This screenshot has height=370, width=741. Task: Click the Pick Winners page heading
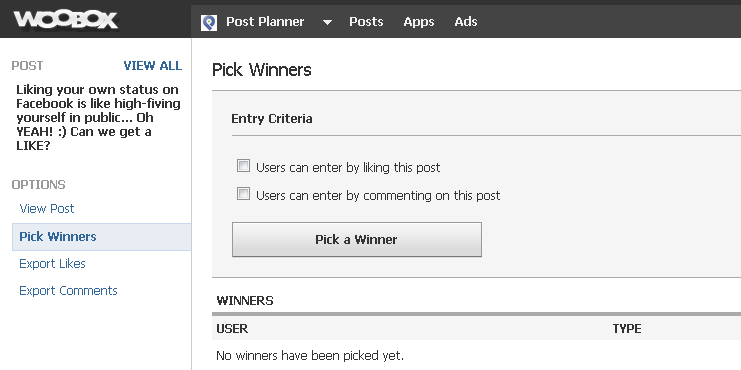click(262, 70)
